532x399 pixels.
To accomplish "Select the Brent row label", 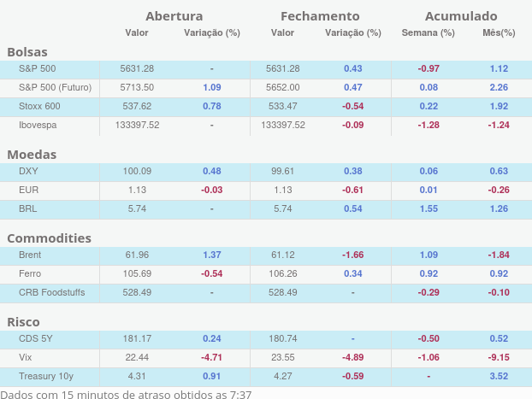I will [30, 255].
